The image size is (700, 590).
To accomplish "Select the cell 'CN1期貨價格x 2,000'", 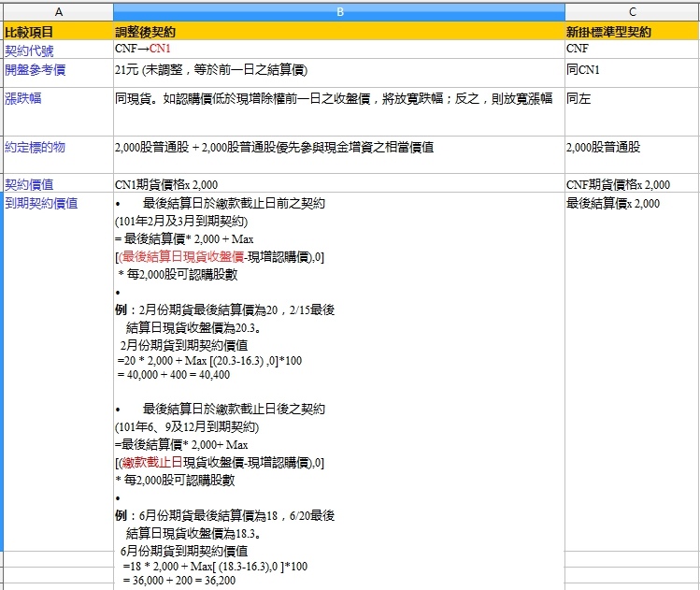I will tap(339, 183).
